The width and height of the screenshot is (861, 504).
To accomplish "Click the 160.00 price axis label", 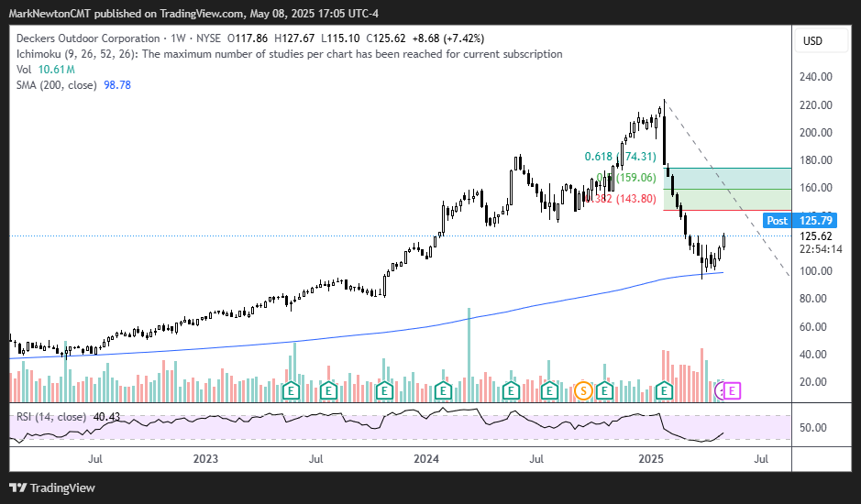I will [x=816, y=187].
